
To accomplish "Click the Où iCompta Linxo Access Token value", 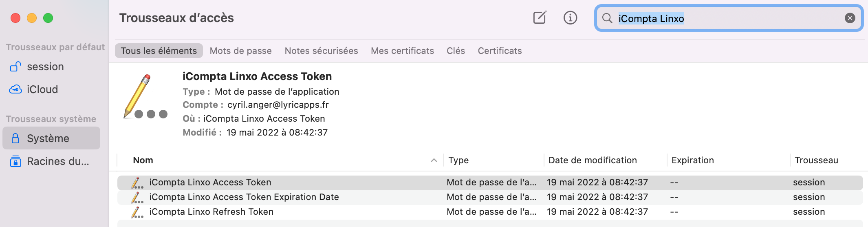I will [264, 118].
